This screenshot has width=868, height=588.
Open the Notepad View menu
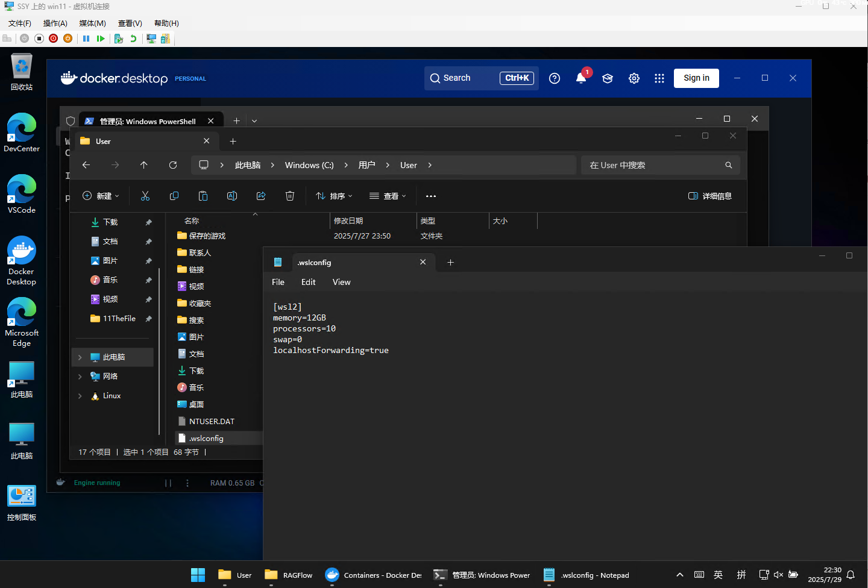click(x=341, y=282)
